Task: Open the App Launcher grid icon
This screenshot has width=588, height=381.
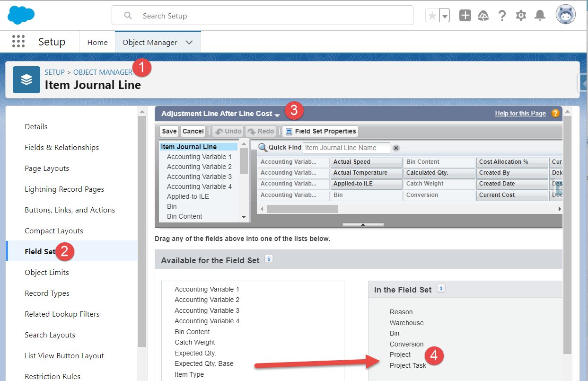Action: click(x=18, y=42)
